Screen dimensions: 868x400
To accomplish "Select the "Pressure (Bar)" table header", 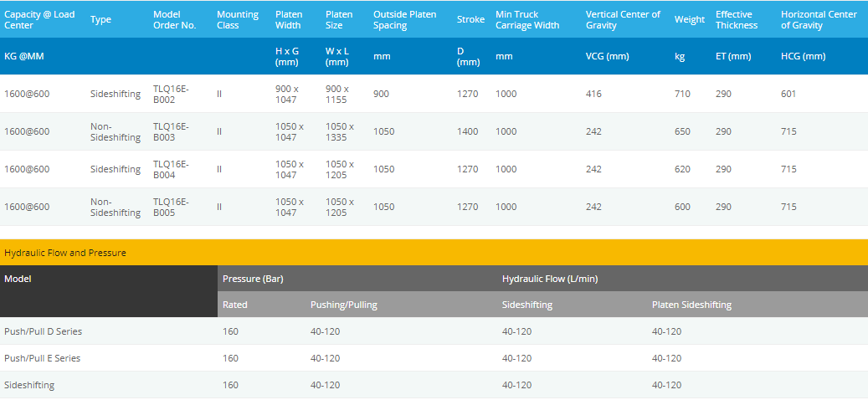I will pos(253,279).
